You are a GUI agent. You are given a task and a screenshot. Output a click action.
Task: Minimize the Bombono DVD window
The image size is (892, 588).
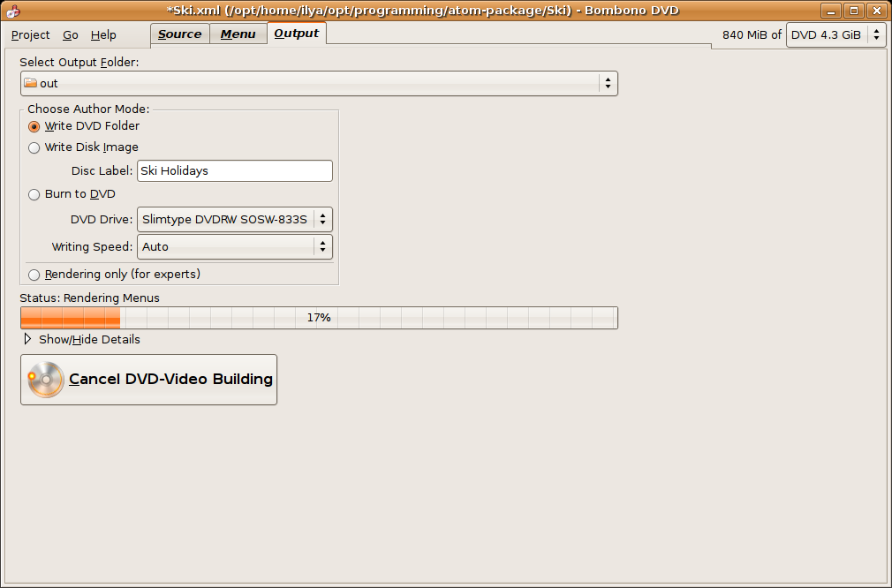tap(830, 11)
